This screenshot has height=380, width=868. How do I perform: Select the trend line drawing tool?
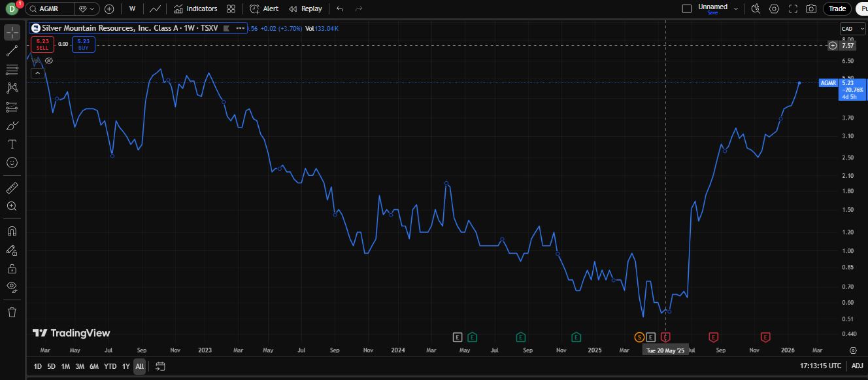point(12,51)
